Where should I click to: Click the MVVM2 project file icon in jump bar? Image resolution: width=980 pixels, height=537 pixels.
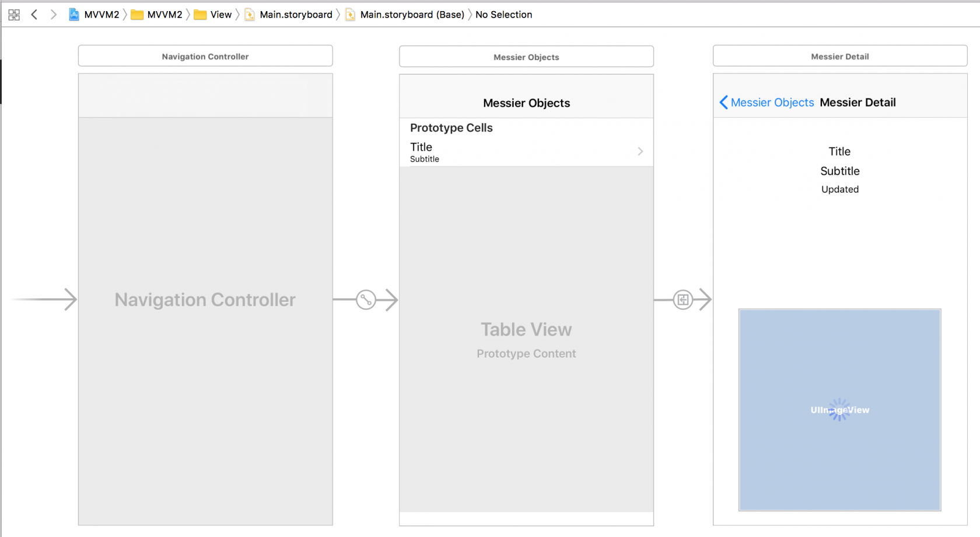(x=74, y=14)
